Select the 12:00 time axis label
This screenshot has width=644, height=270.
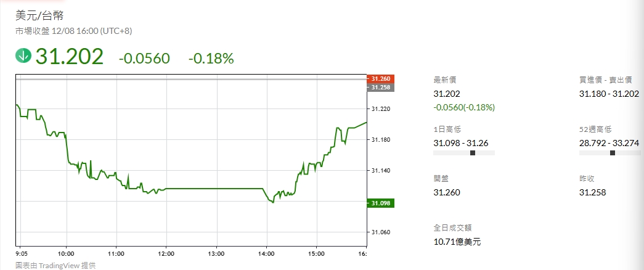click(166, 253)
